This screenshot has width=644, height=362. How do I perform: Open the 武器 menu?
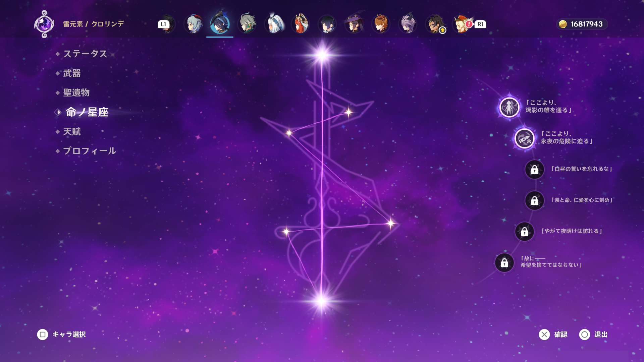72,73
